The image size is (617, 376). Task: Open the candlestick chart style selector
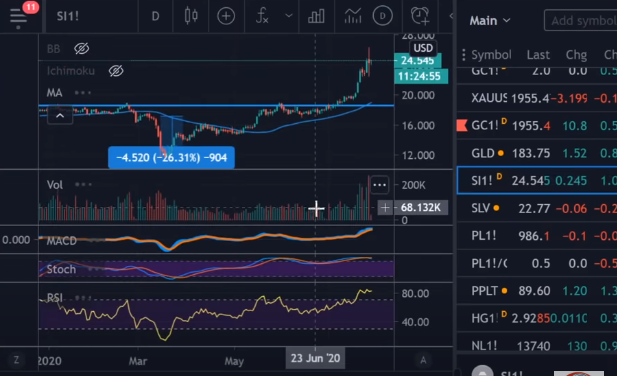[191, 16]
